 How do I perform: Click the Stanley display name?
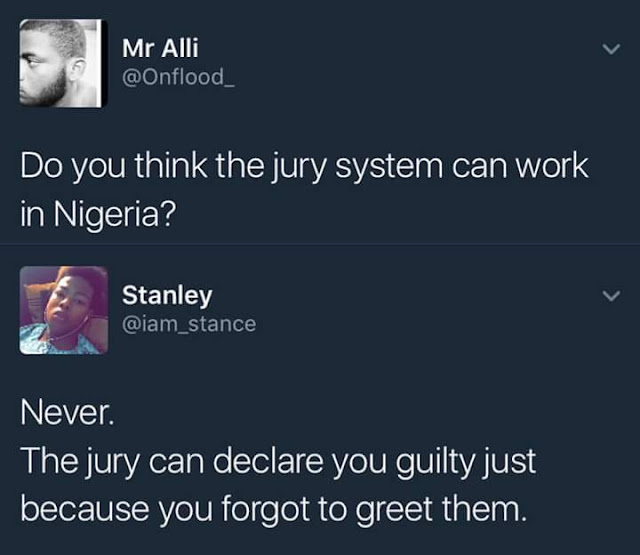point(167,295)
